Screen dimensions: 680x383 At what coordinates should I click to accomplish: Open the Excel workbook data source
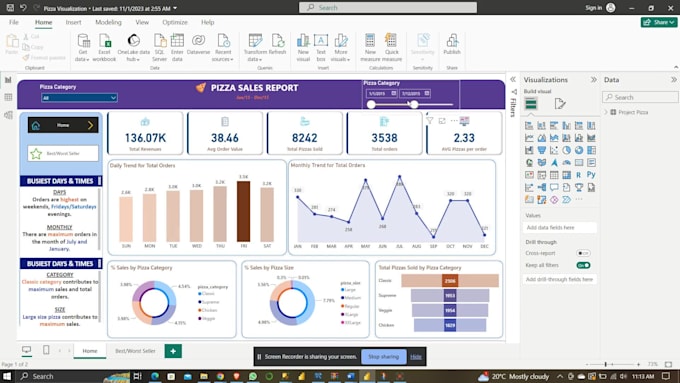105,48
